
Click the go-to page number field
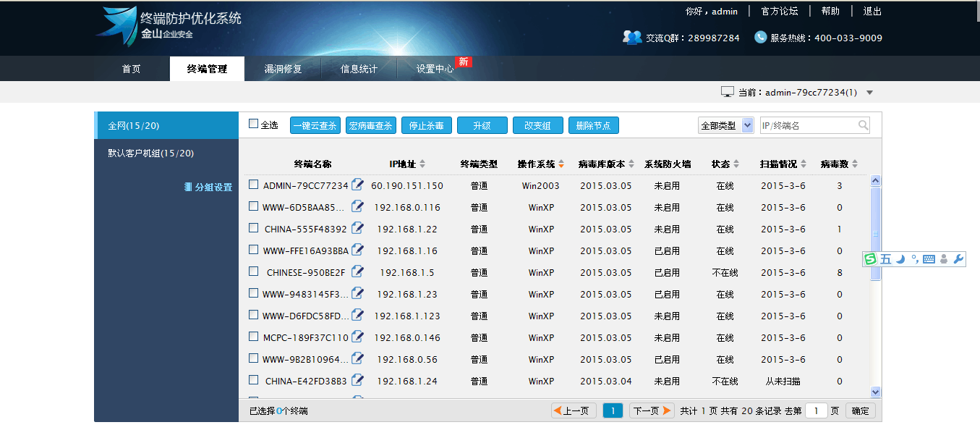coord(816,410)
